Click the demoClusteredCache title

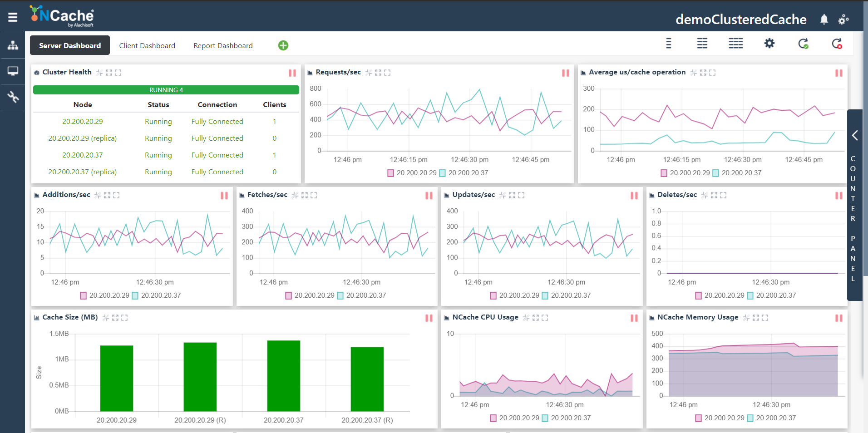pos(741,19)
